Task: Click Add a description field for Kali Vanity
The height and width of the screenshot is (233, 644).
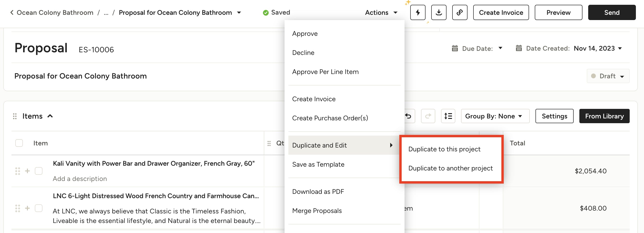Action: pos(80,179)
